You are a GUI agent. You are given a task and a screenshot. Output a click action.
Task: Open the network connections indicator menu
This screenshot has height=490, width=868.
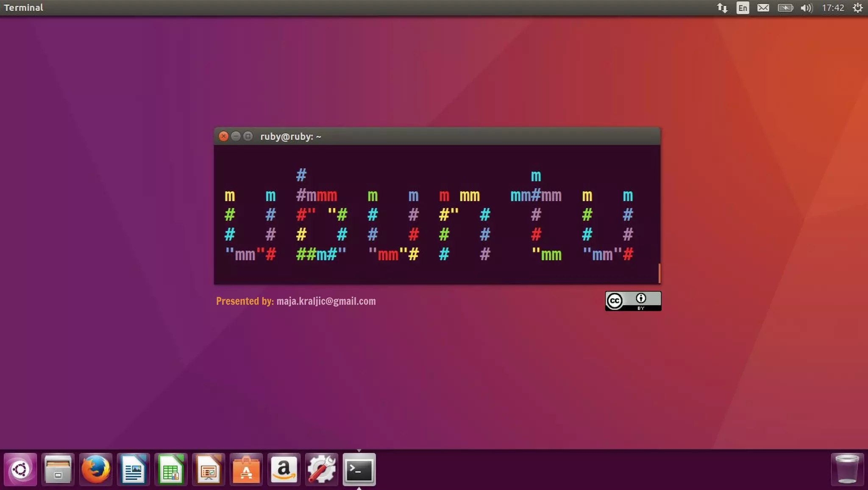722,8
